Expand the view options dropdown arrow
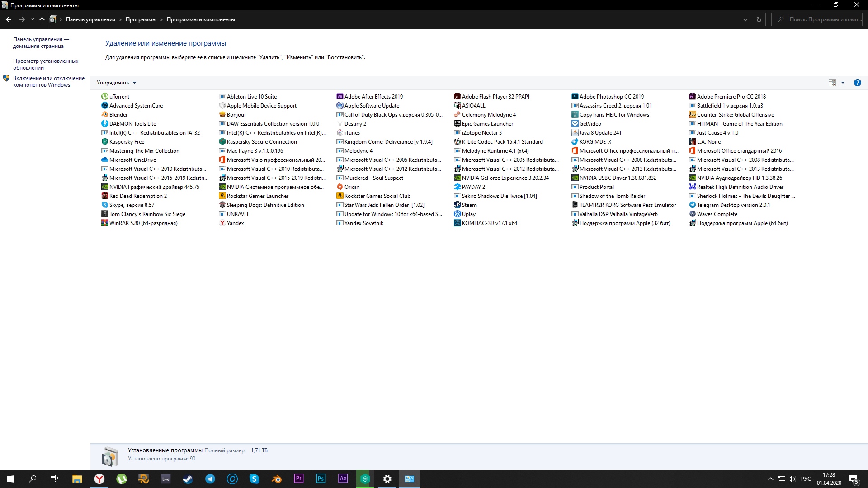This screenshot has height=488, width=868. click(843, 83)
